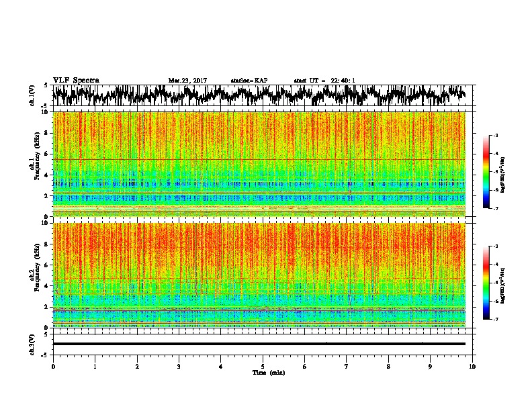
Task: Click time axis tick label 2
Action: (x=137, y=367)
